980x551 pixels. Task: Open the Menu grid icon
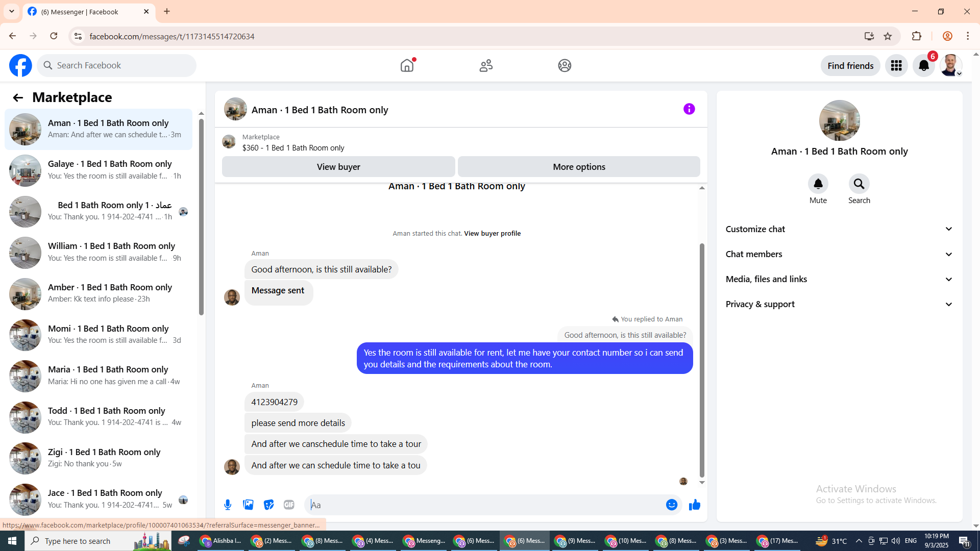tap(896, 65)
